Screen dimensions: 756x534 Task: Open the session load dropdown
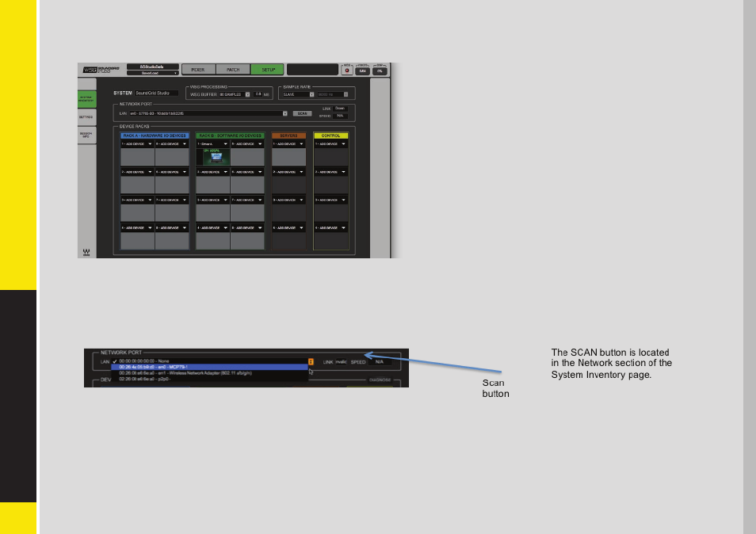tap(152, 73)
